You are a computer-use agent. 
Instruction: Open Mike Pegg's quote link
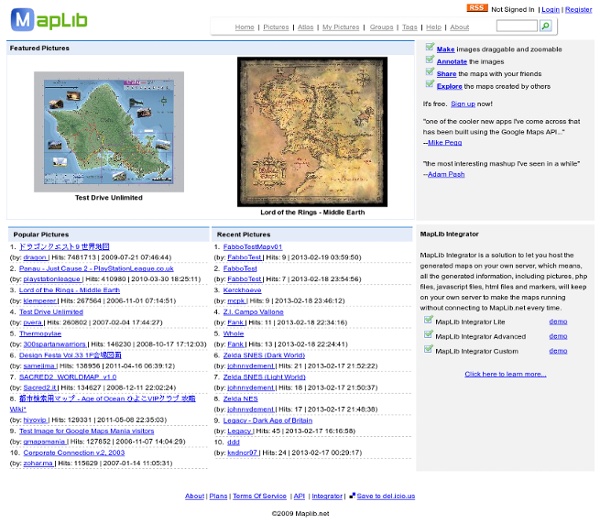click(x=445, y=143)
